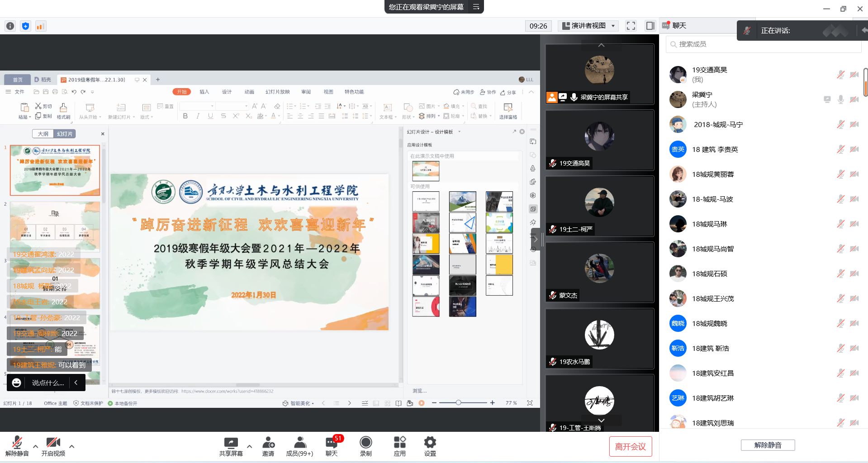Click the 搜索成员 search field

click(764, 44)
